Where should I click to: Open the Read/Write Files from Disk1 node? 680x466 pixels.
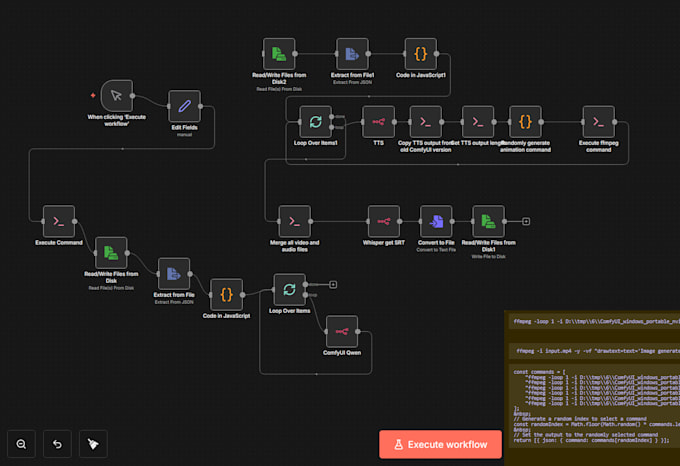488,222
